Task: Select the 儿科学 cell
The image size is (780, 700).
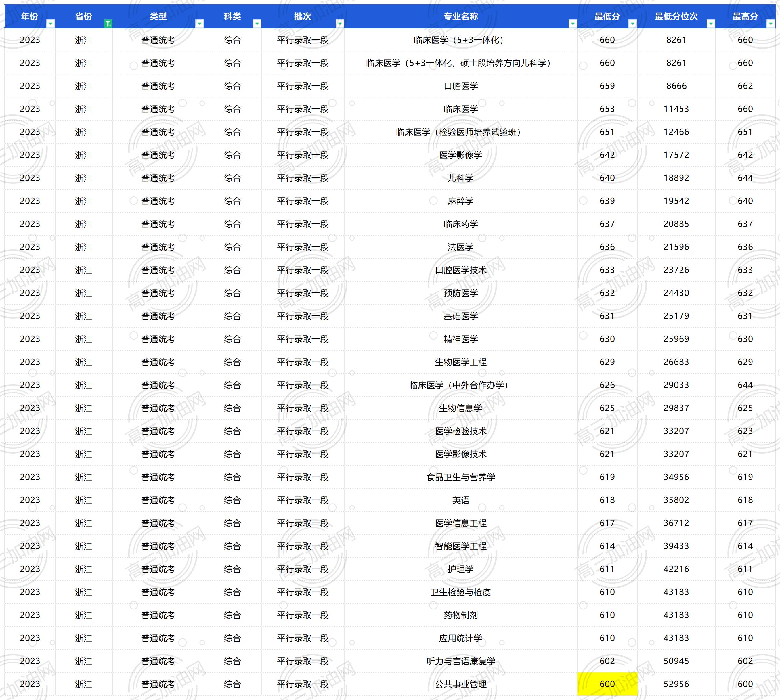Action: coord(461,178)
